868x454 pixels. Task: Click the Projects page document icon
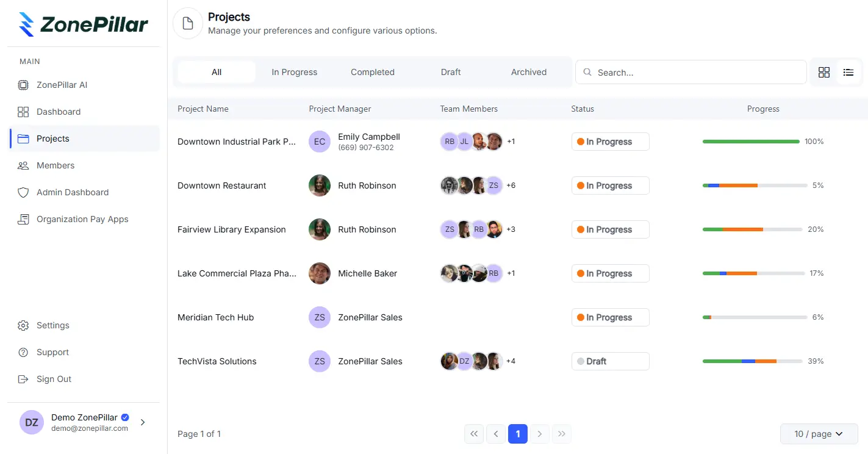click(x=188, y=23)
